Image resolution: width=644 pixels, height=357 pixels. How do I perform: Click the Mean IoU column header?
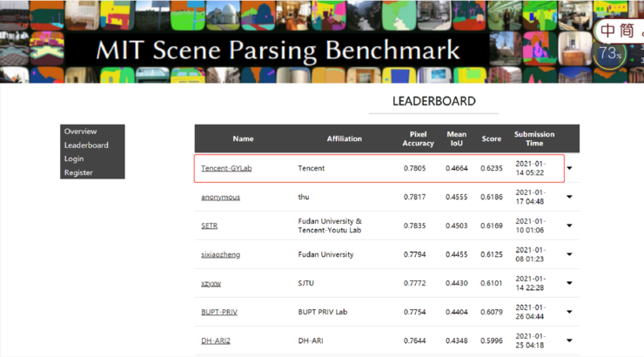[x=457, y=138]
